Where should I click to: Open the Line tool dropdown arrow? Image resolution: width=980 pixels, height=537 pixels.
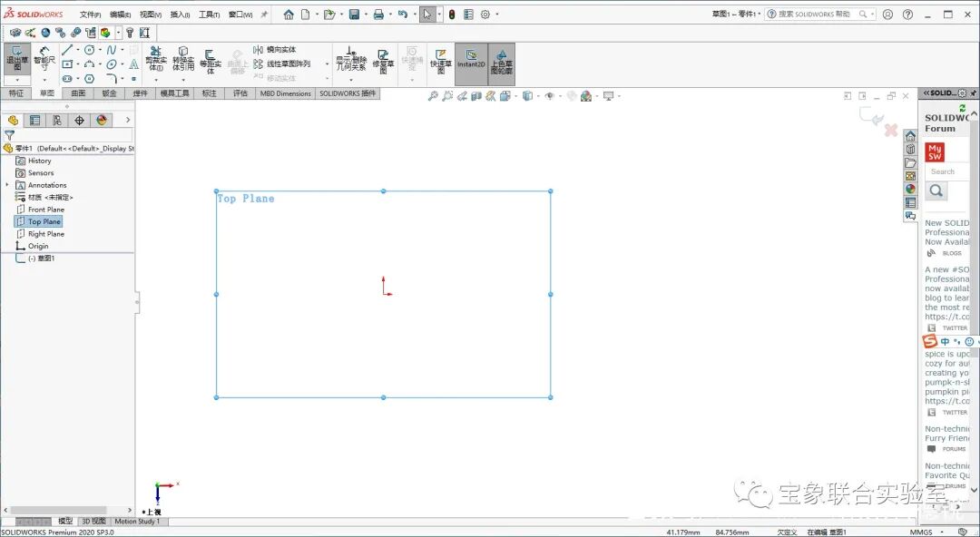[x=77, y=49]
